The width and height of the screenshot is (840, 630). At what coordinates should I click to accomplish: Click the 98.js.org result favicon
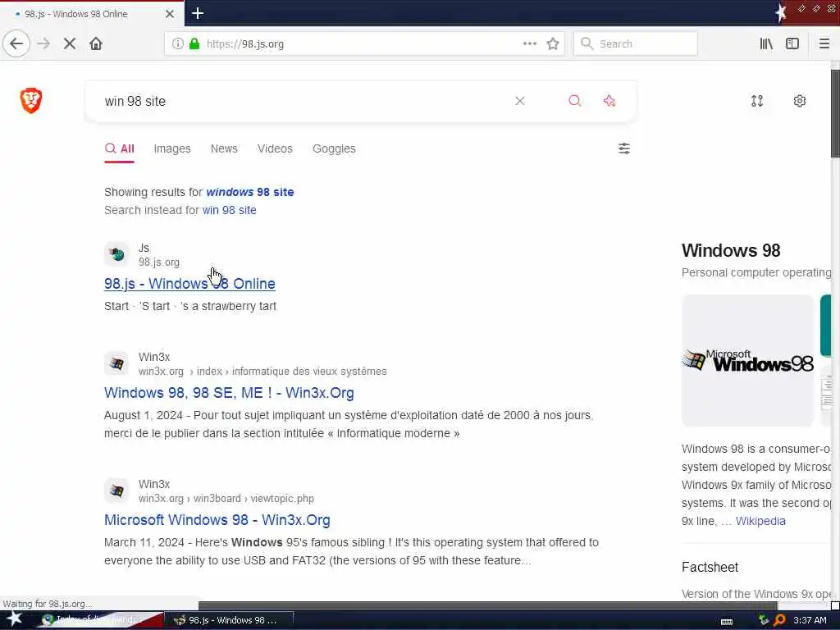(x=116, y=254)
